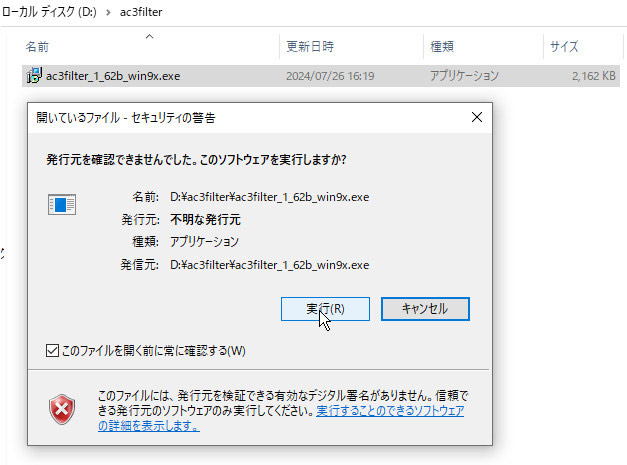The image size is (627, 465).
Task: Click the 不明な発行元 publisher text
Action: point(206,219)
